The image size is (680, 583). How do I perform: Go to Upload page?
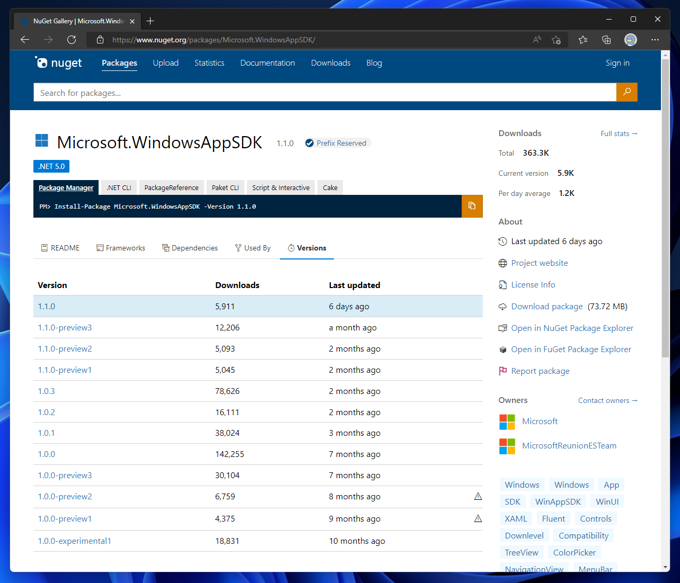(x=165, y=63)
